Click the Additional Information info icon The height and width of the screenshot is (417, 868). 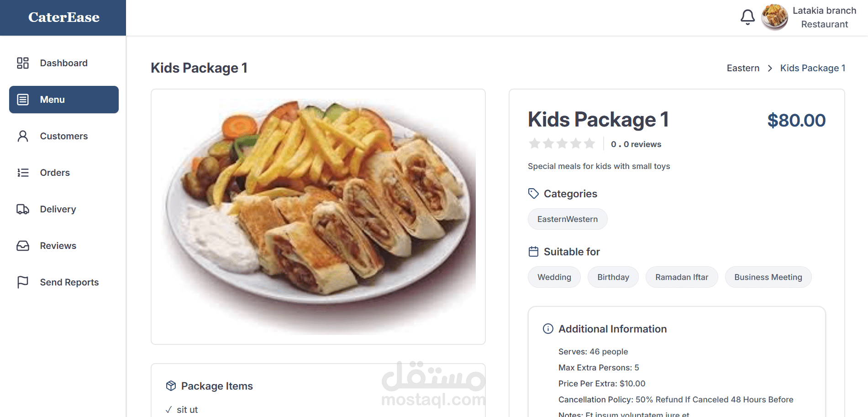tap(548, 329)
